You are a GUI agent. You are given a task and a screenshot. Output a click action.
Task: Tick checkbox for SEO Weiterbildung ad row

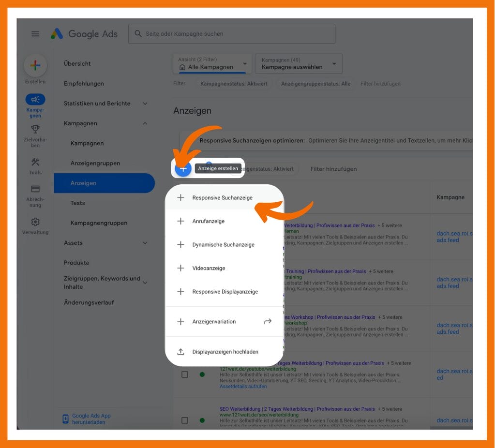coord(185,420)
